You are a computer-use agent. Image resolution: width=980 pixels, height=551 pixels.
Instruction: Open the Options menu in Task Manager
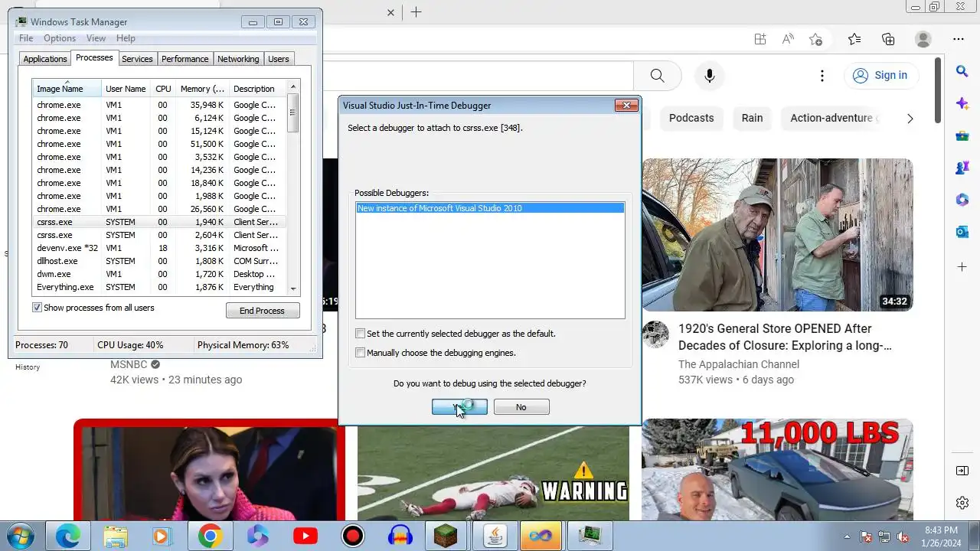tap(60, 38)
